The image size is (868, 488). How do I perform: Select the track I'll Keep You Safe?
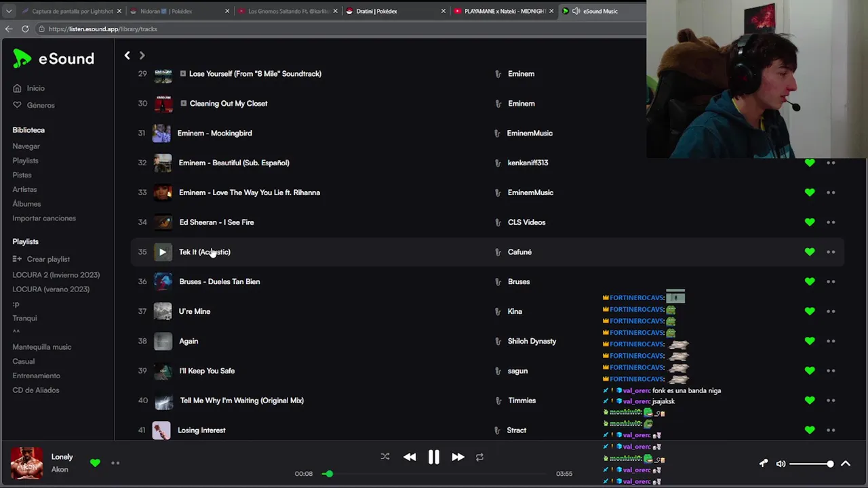pyautogui.click(x=207, y=371)
